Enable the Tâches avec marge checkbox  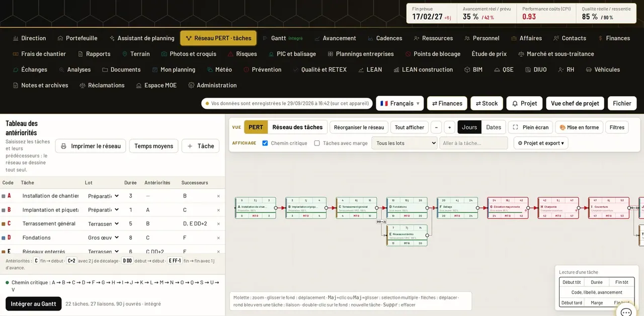coord(317,143)
